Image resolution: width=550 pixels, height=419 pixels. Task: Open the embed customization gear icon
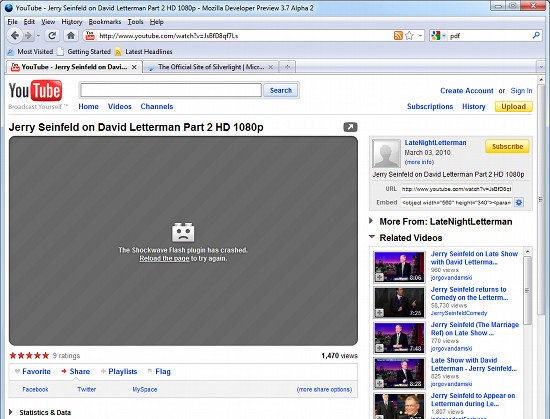pos(519,202)
